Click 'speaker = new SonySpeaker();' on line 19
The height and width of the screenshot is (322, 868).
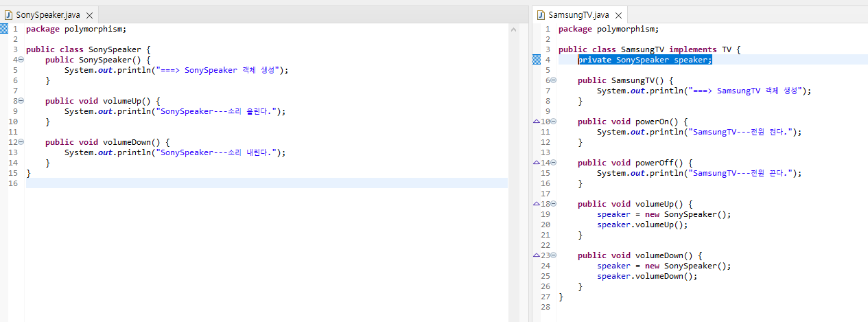[x=664, y=214]
